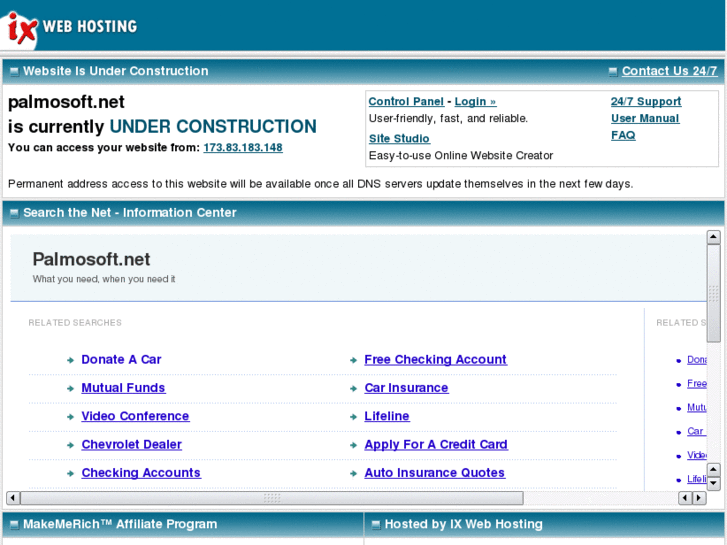Click the frame's vertical scrollbar up arrow
Viewport: 727px width, 545px height.
713,237
